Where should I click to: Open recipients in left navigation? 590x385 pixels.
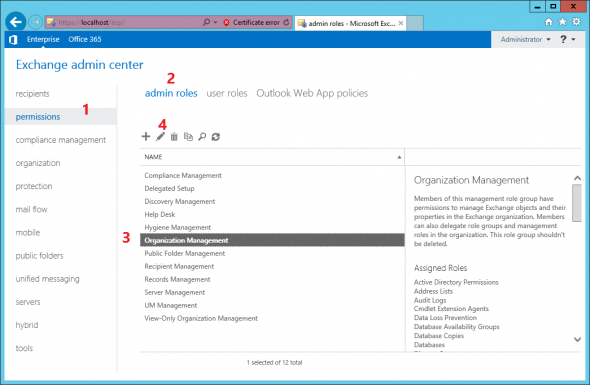pos(32,94)
